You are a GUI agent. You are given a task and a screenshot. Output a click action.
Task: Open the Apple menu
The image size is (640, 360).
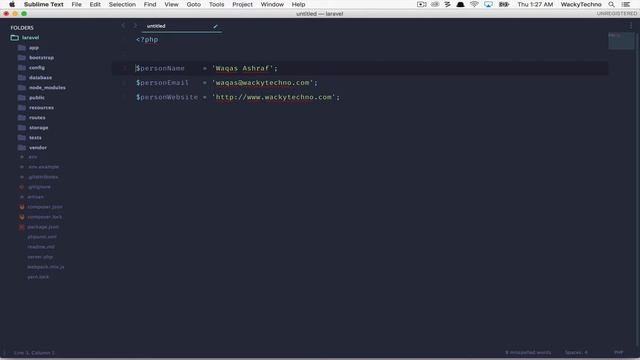click(12, 4)
